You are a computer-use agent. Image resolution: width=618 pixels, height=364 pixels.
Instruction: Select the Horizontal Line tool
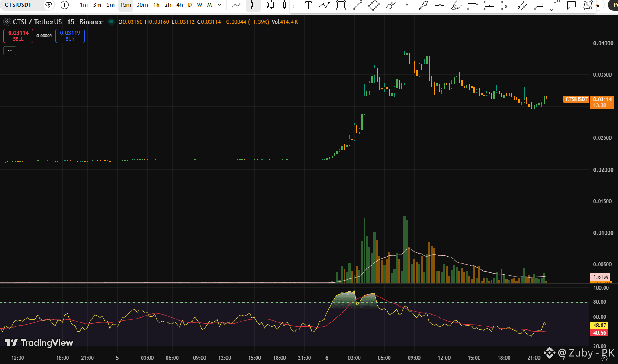pos(440,5)
